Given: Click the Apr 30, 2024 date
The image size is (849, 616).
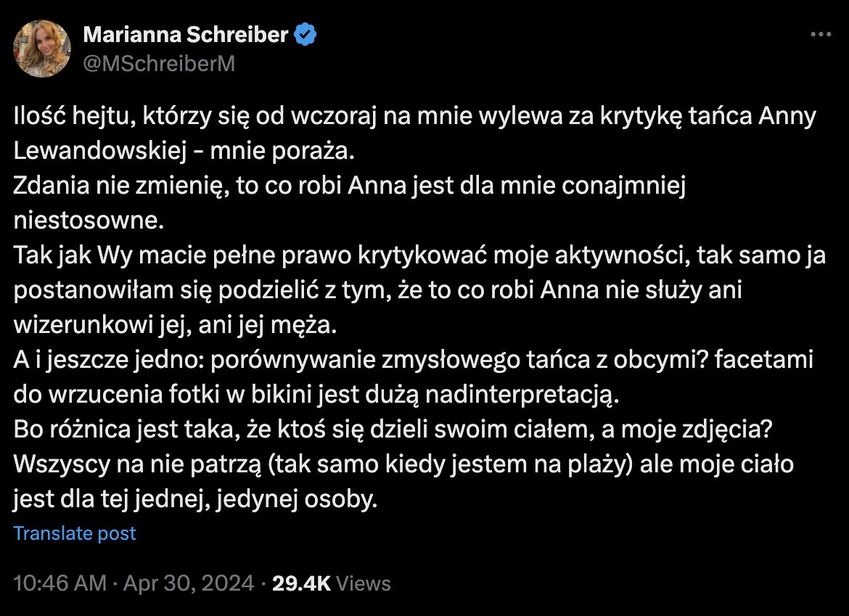Looking at the screenshot, I should coord(190,583).
